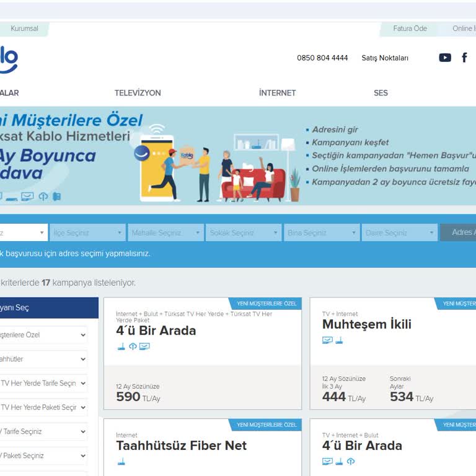Click the 444 TL/Ay price
Image resolution: width=476 pixels, height=476 pixels.
(x=344, y=397)
